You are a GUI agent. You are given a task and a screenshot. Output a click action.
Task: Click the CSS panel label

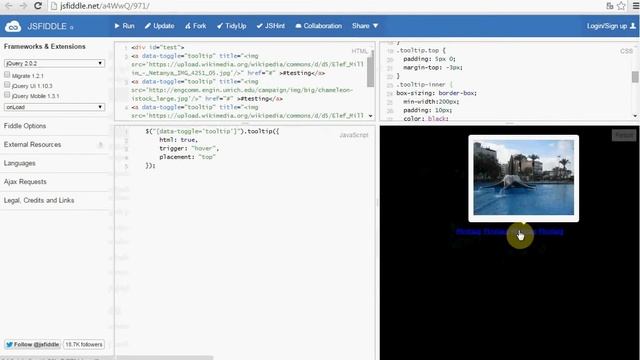click(626, 51)
